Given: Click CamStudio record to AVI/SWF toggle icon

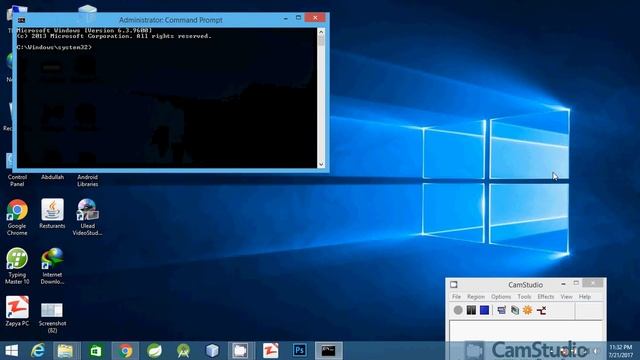Looking at the screenshot, I should coord(515,310).
